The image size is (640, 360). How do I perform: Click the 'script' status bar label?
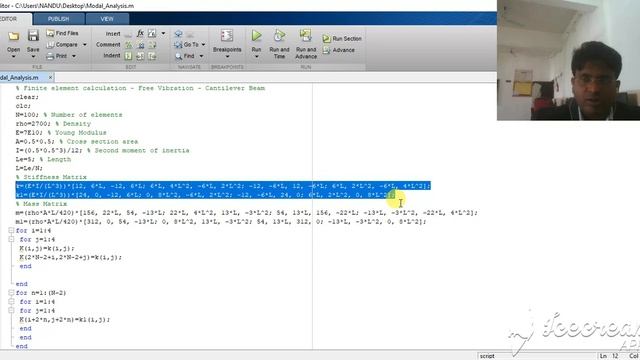[487, 356]
